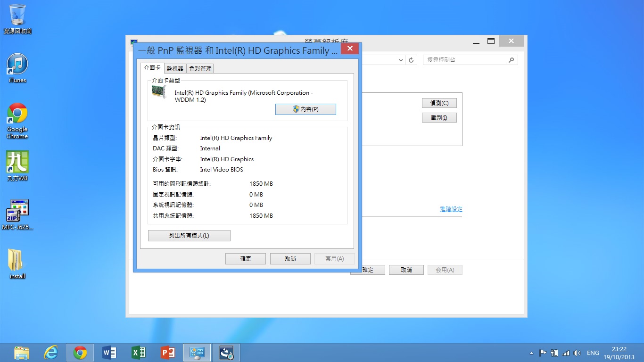Image resolution: width=644 pixels, height=362 pixels.
Task: Click the battery power tray icon
Action: (554, 353)
